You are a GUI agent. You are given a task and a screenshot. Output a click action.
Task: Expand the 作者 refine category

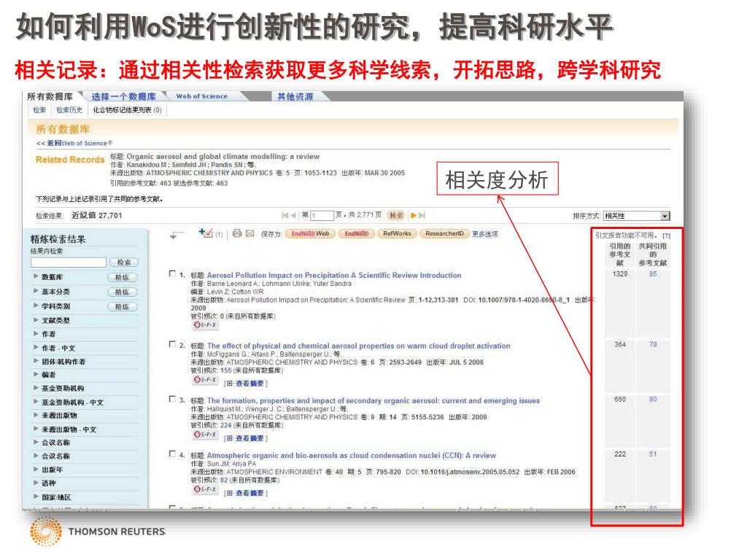(x=36, y=334)
